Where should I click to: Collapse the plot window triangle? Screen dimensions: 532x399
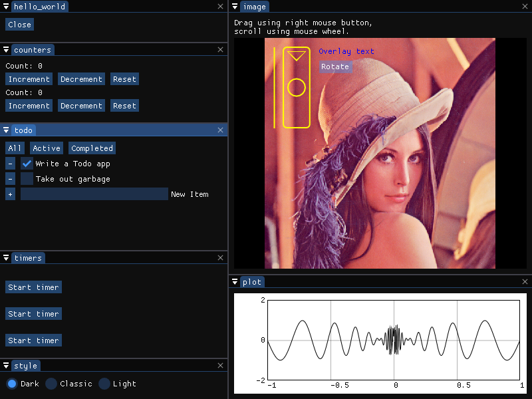click(x=235, y=281)
